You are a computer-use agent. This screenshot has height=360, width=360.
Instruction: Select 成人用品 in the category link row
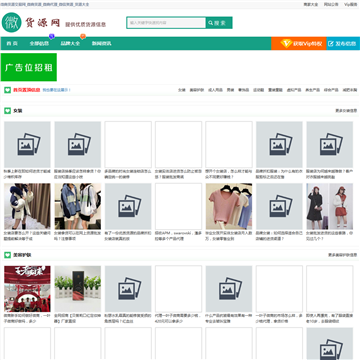[215, 90]
